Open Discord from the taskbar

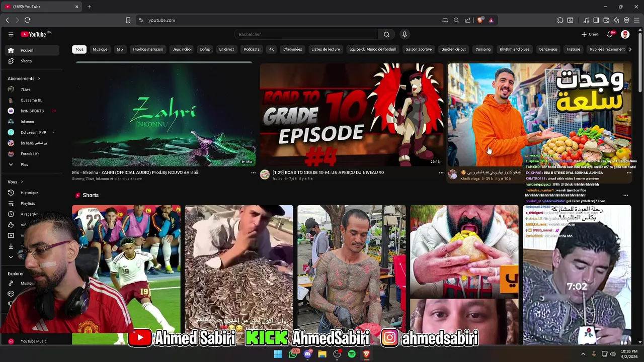[307, 354]
